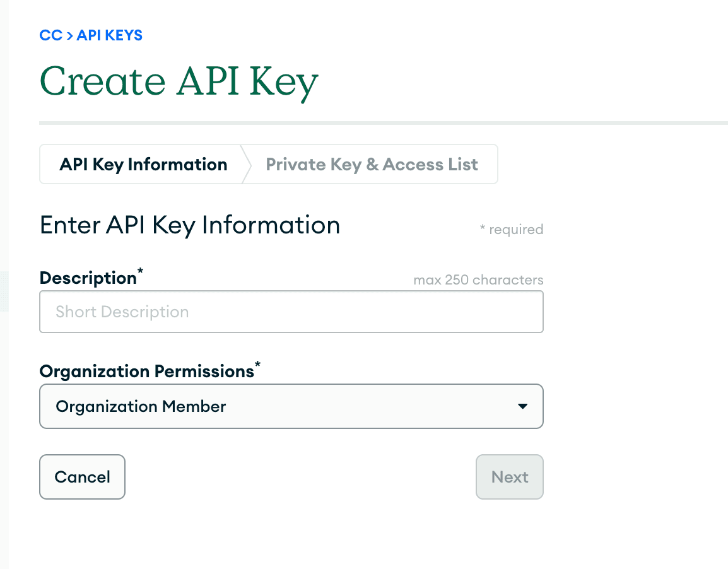Click the Description field label
The height and width of the screenshot is (569, 728).
[88, 278]
